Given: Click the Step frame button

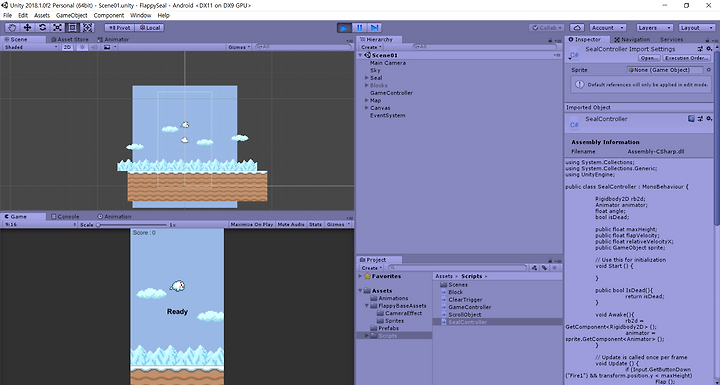Looking at the screenshot, I should [374, 28].
